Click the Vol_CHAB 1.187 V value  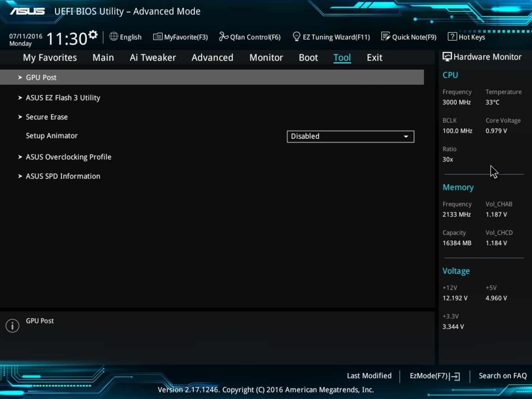496,214
